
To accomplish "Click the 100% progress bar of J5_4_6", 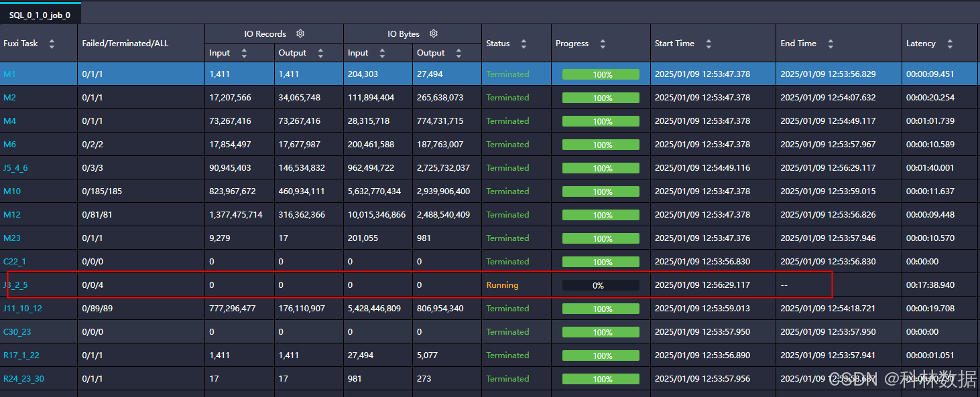I will pos(601,168).
